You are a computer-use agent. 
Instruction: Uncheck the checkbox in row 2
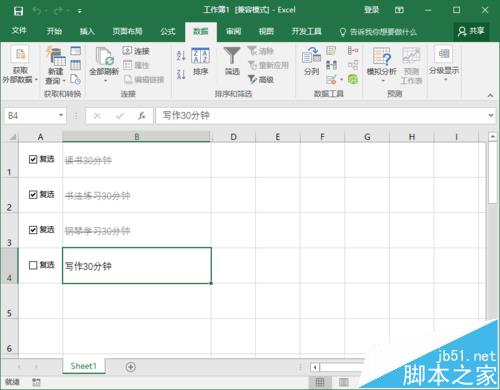[33, 195]
